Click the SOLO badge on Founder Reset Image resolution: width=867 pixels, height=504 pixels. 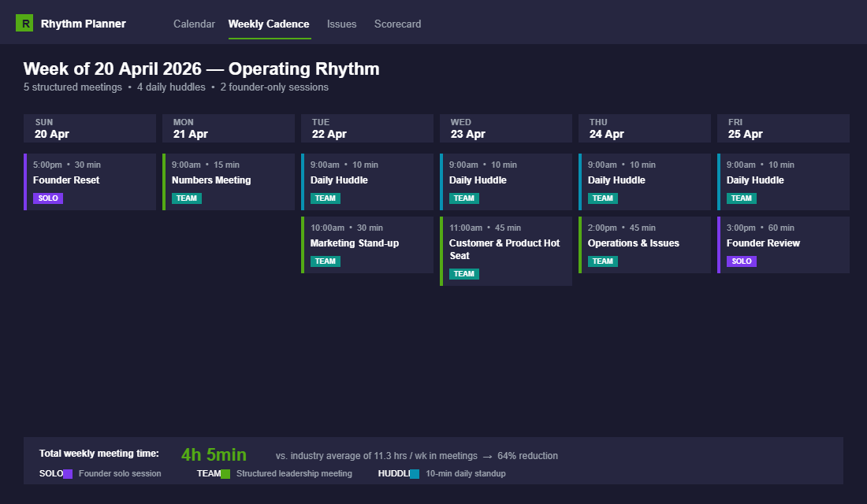click(48, 198)
